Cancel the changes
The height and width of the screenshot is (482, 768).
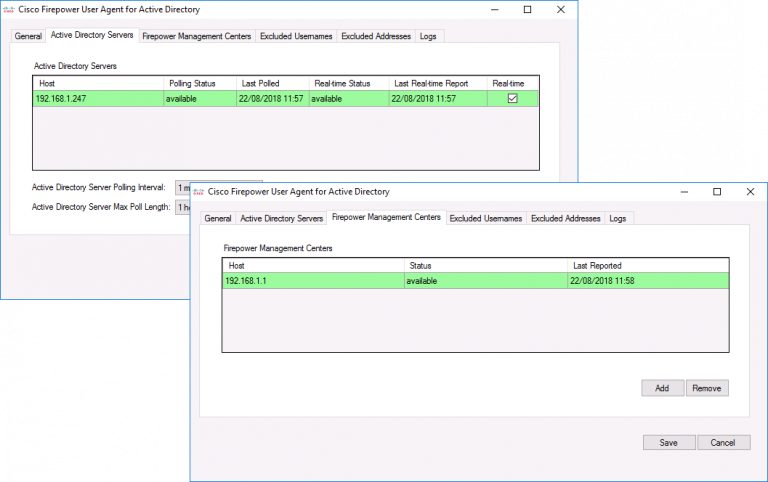(723, 442)
